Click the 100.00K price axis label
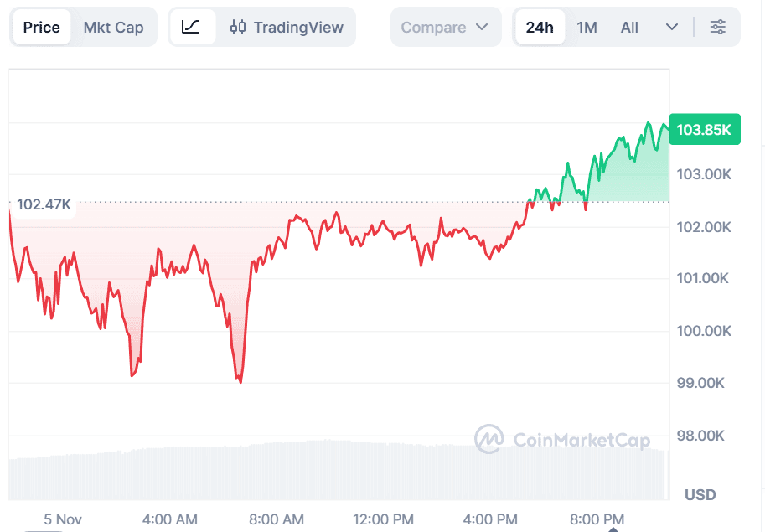This screenshot has width=765, height=532. pyautogui.click(x=704, y=331)
